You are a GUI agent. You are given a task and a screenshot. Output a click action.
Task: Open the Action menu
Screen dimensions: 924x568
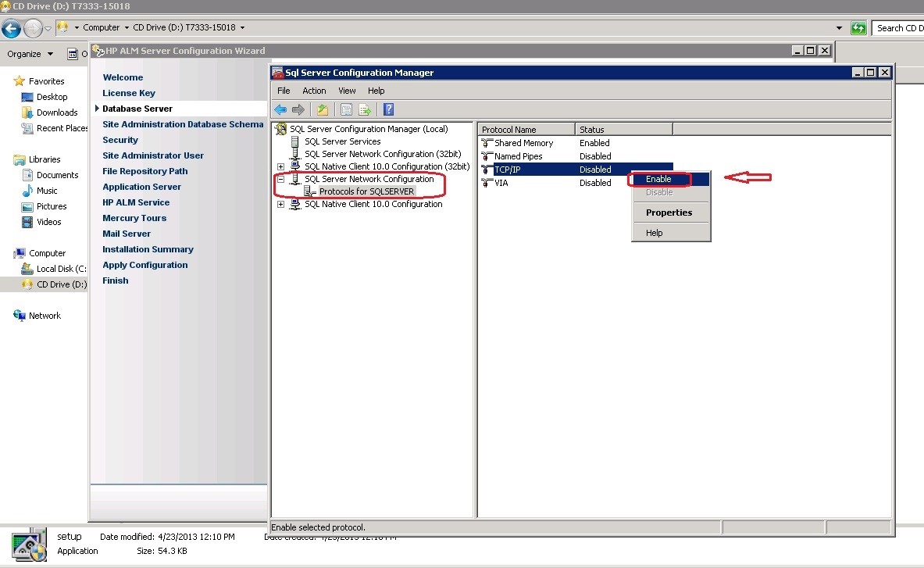coord(314,91)
